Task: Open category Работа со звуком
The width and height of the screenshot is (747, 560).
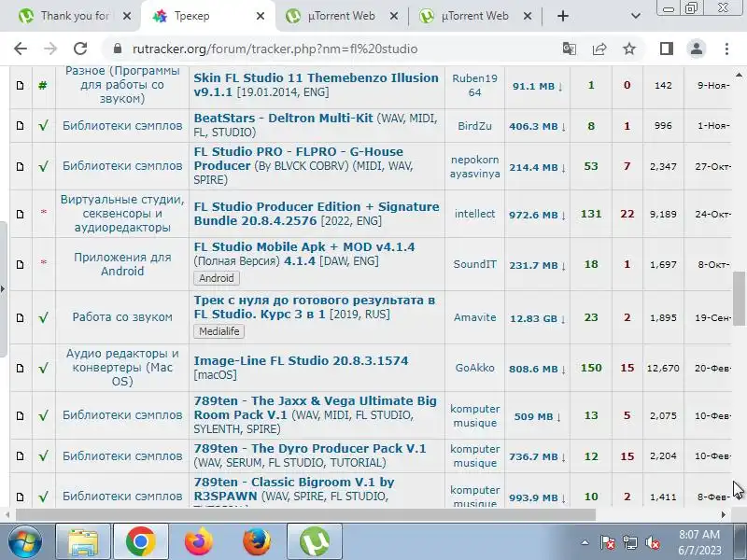Action: click(122, 317)
